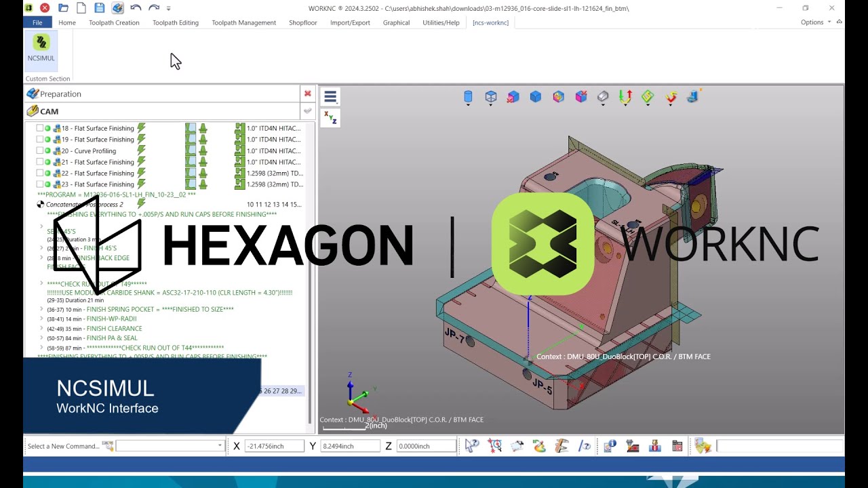Tick the checkbox for toolpath 21

(39, 162)
